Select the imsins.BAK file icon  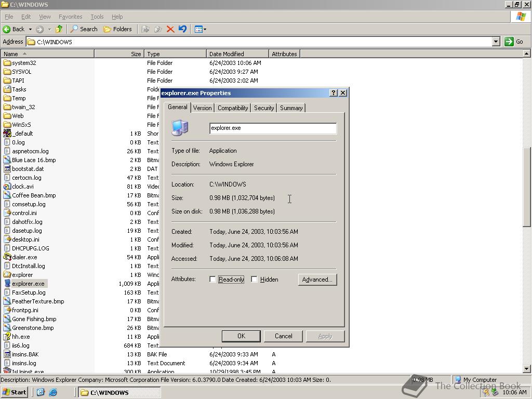point(7,354)
